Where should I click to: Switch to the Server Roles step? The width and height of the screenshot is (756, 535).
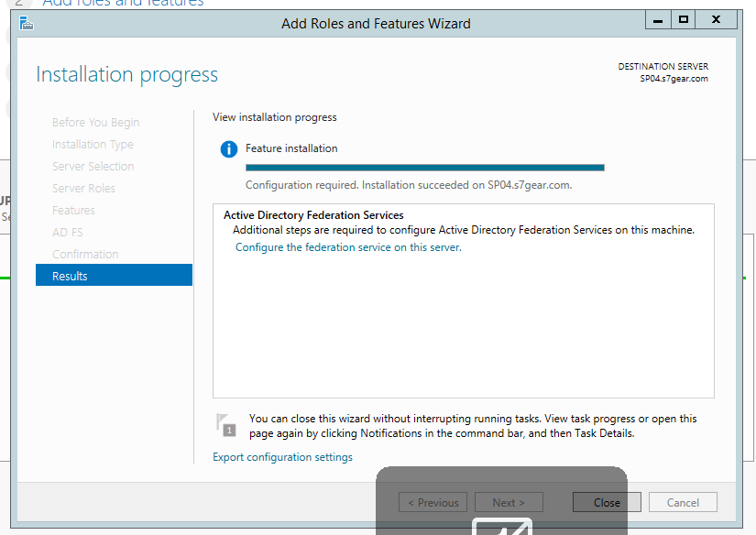tap(83, 189)
